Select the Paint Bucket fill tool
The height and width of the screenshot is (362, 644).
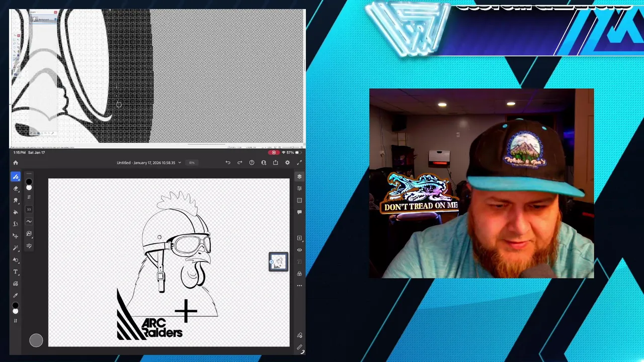coord(16,212)
